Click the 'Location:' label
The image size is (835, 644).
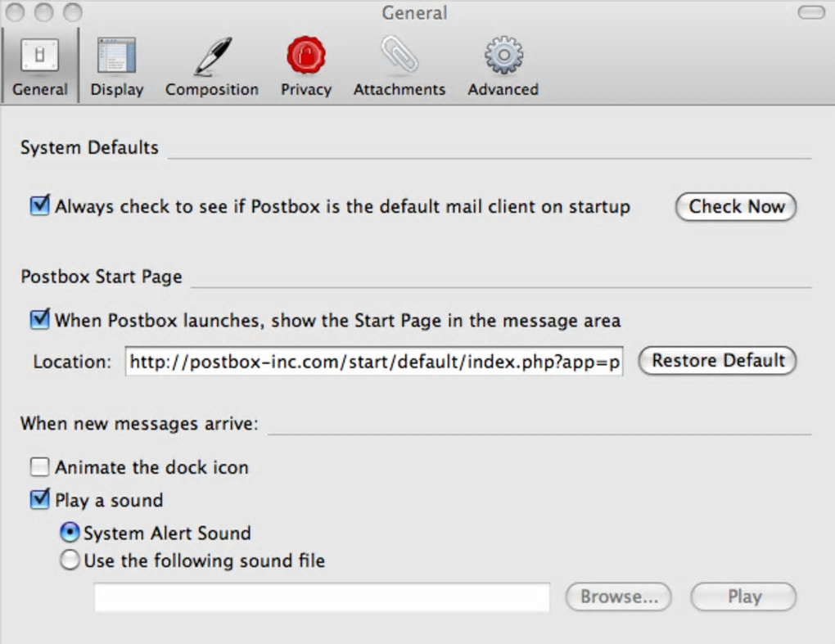(72, 362)
